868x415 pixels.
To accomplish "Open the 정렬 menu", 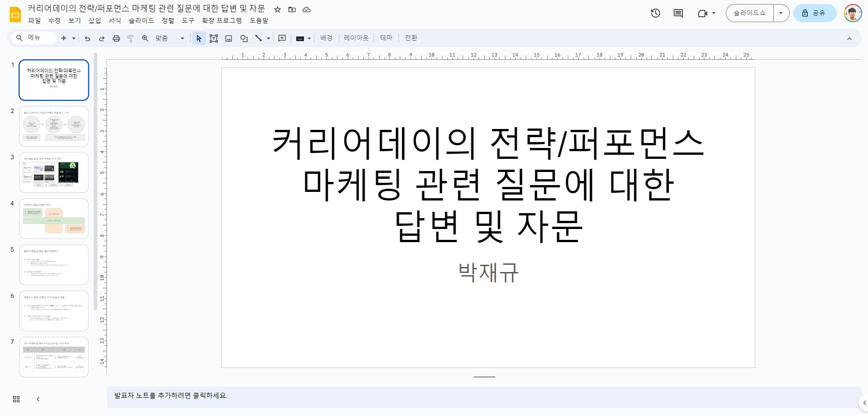I will pos(168,21).
